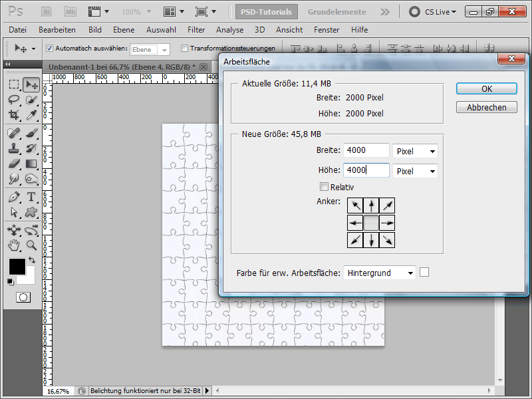
Task: Select the Move tool in toolbox
Action: [31, 84]
